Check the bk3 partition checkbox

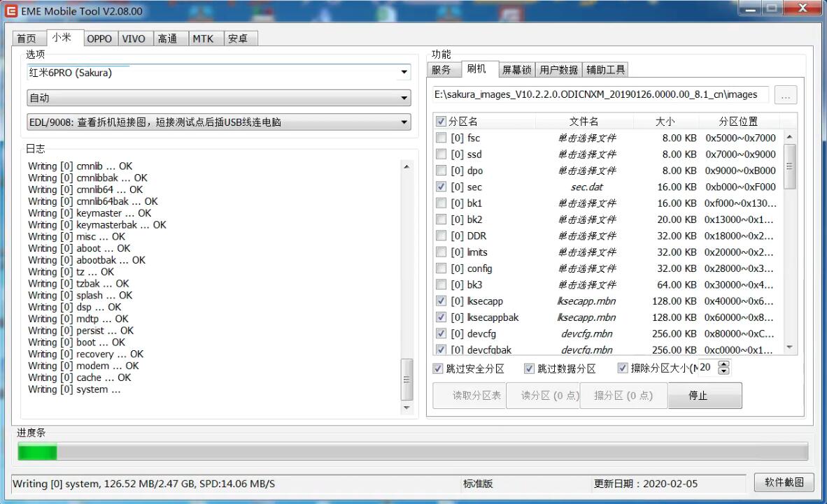(441, 285)
